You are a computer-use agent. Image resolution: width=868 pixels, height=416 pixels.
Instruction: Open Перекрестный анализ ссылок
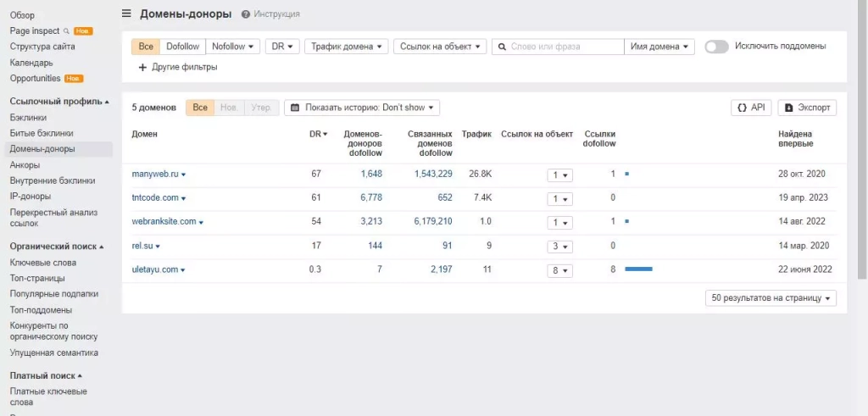[x=53, y=218]
